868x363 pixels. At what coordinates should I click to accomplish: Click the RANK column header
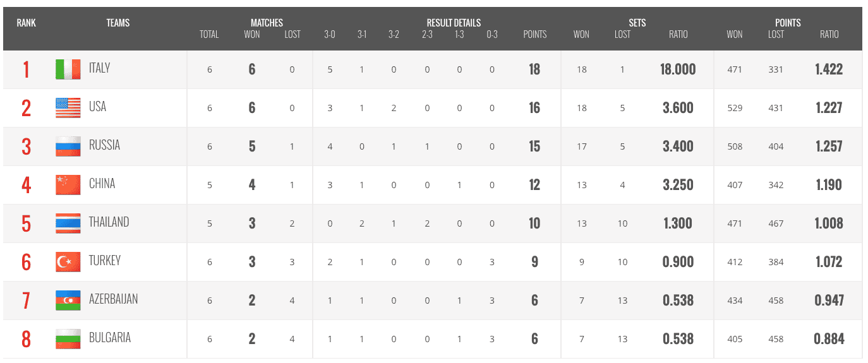[27, 23]
